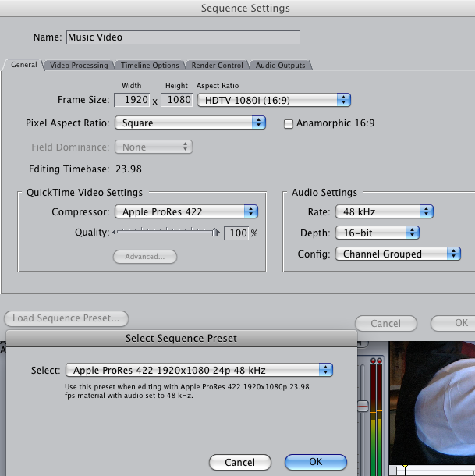Image resolution: width=475 pixels, height=476 pixels.
Task: Open the audio Rate 48 kHz dropdown
Action: coord(385,211)
